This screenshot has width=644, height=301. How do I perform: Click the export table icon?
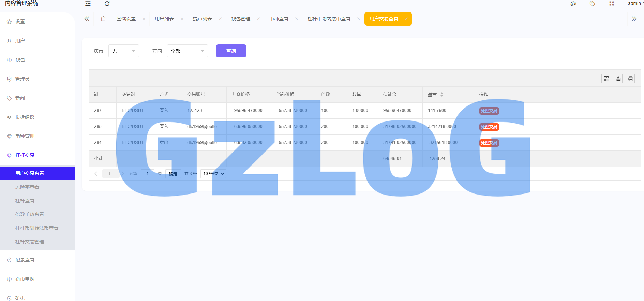coord(618,79)
